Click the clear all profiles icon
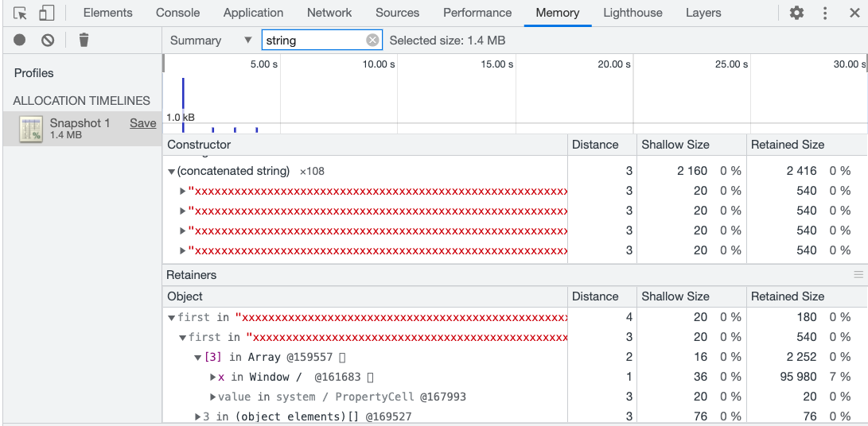This screenshot has height=426, width=868. click(x=48, y=41)
